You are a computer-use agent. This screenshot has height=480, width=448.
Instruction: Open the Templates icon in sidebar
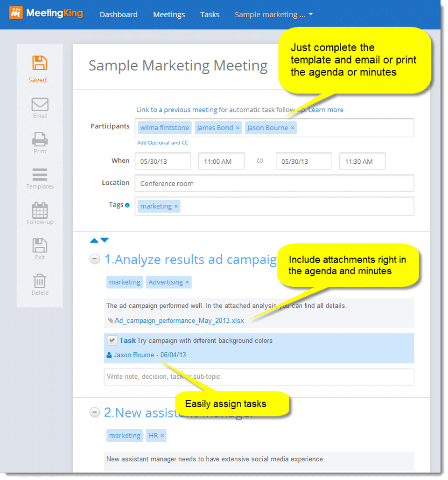coord(40,174)
